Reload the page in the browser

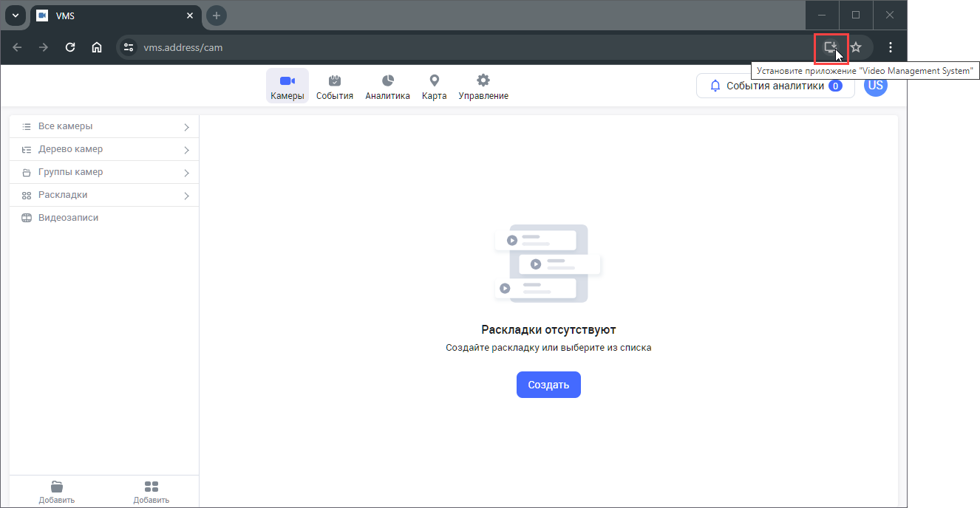pos(70,47)
